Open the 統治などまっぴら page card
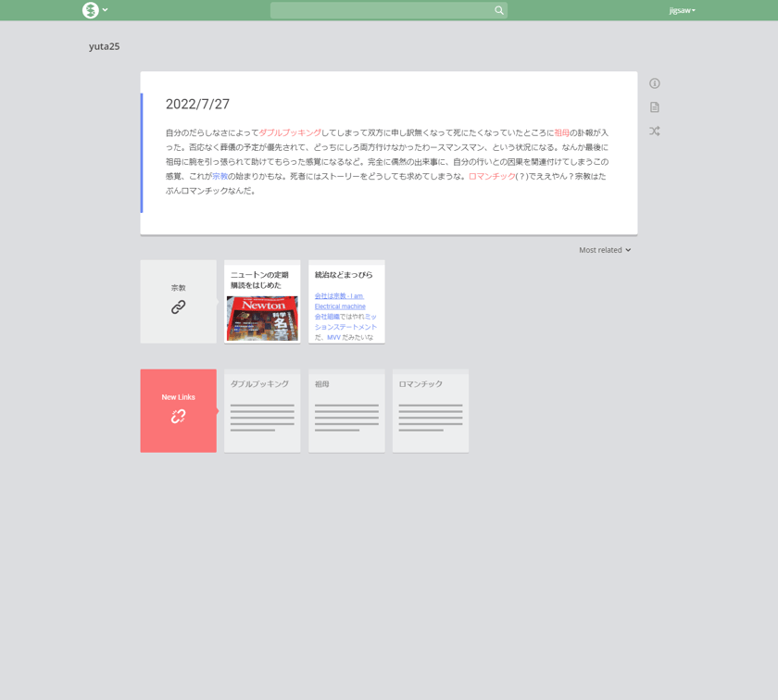Viewport: 778px width, 700px height. pyautogui.click(x=346, y=302)
